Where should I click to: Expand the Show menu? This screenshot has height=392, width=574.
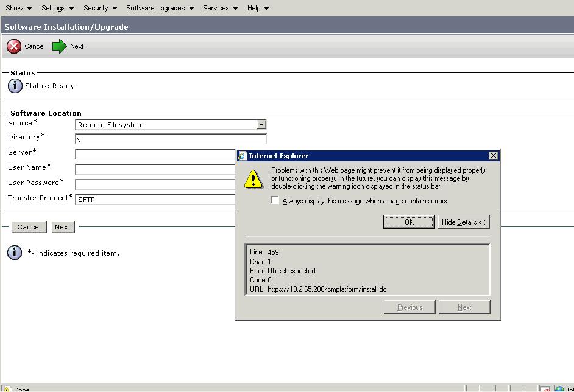[18, 8]
